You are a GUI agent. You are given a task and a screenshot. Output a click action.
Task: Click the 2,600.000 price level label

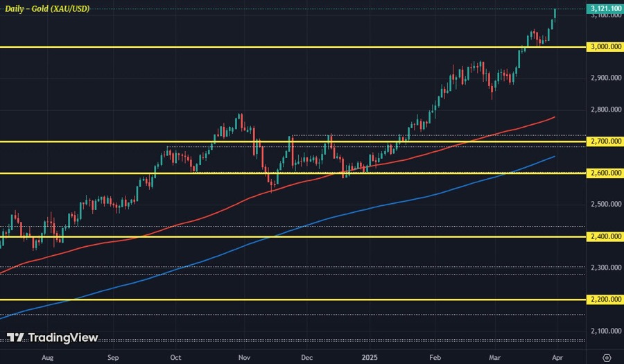(x=605, y=173)
